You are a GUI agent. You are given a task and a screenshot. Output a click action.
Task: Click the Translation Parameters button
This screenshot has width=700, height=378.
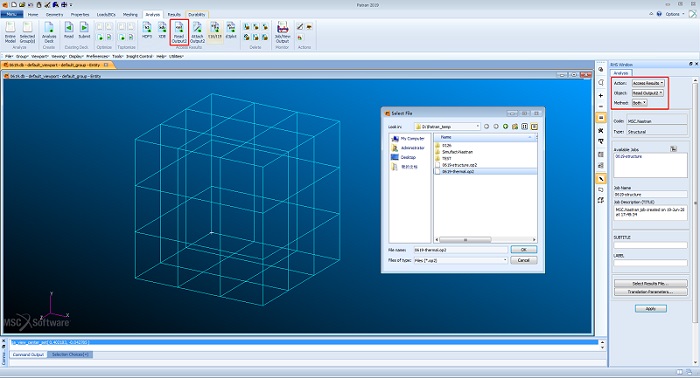[650, 292]
